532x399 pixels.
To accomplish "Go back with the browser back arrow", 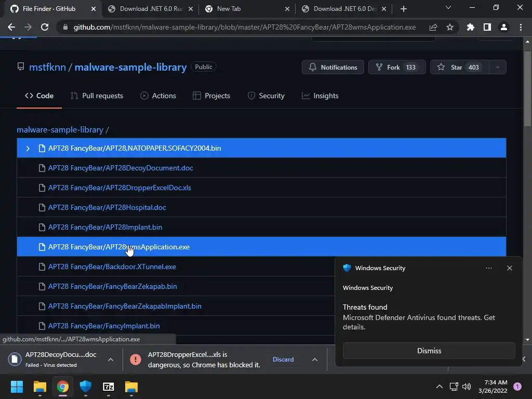I will (11, 27).
